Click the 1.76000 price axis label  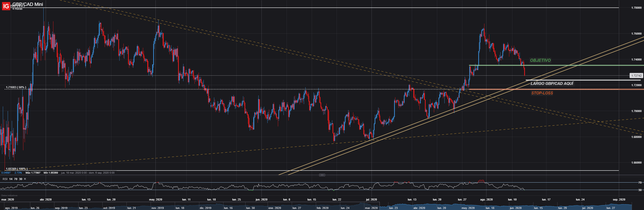pyautogui.click(x=636, y=34)
